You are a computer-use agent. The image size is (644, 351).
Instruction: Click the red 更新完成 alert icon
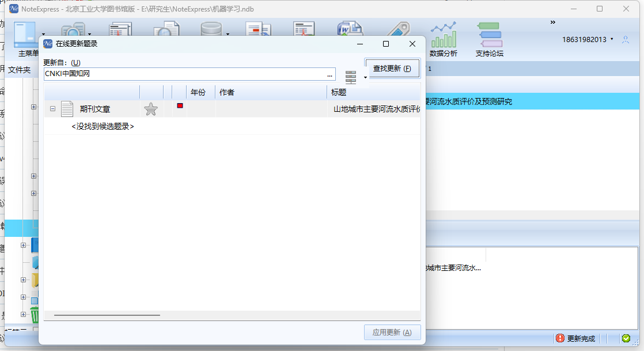[x=560, y=338]
